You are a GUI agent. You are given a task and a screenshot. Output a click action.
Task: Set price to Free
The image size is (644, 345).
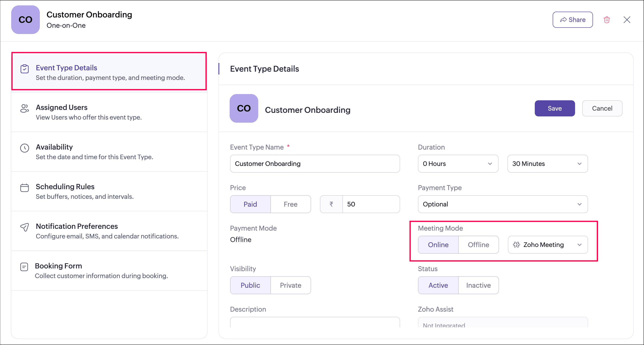(x=290, y=204)
